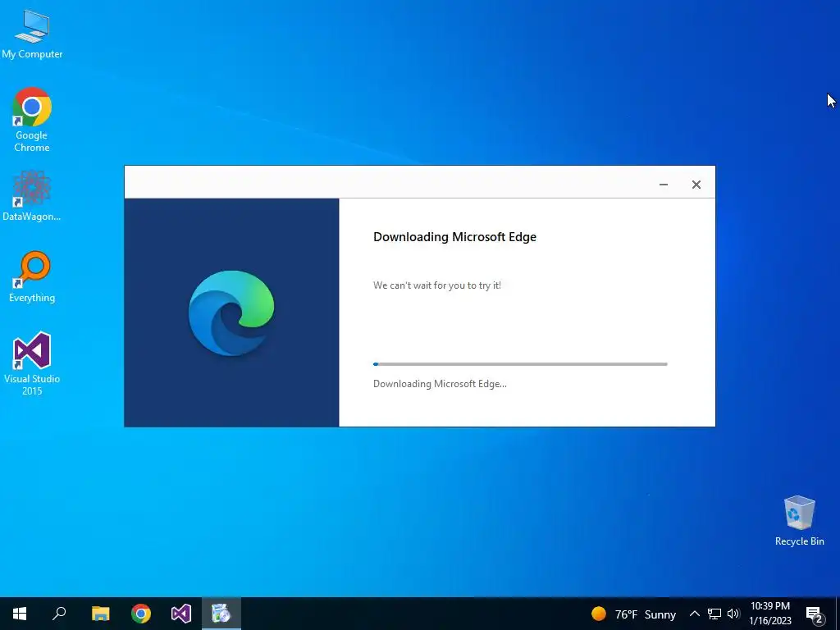Click the Microsoft Edge logo image
This screenshot has height=630, width=840.
point(231,313)
